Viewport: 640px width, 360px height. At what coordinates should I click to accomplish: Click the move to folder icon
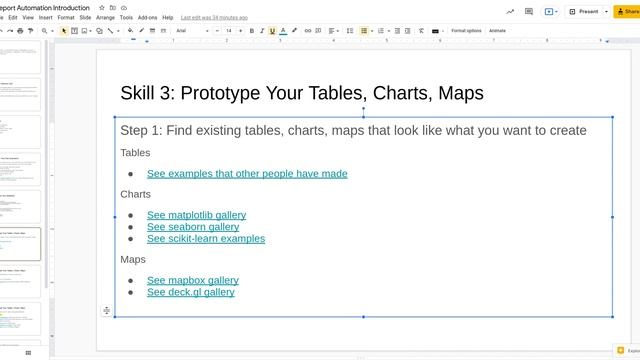113,8
